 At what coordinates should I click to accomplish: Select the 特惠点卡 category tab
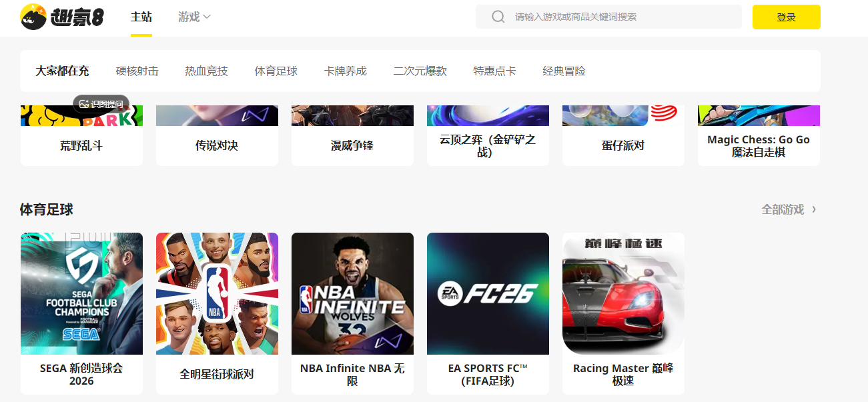tap(494, 71)
